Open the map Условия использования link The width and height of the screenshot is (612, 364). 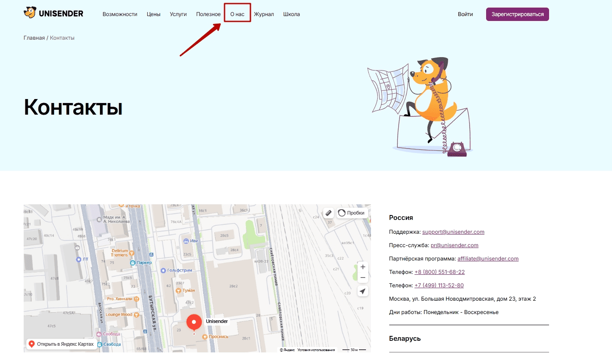316,350
